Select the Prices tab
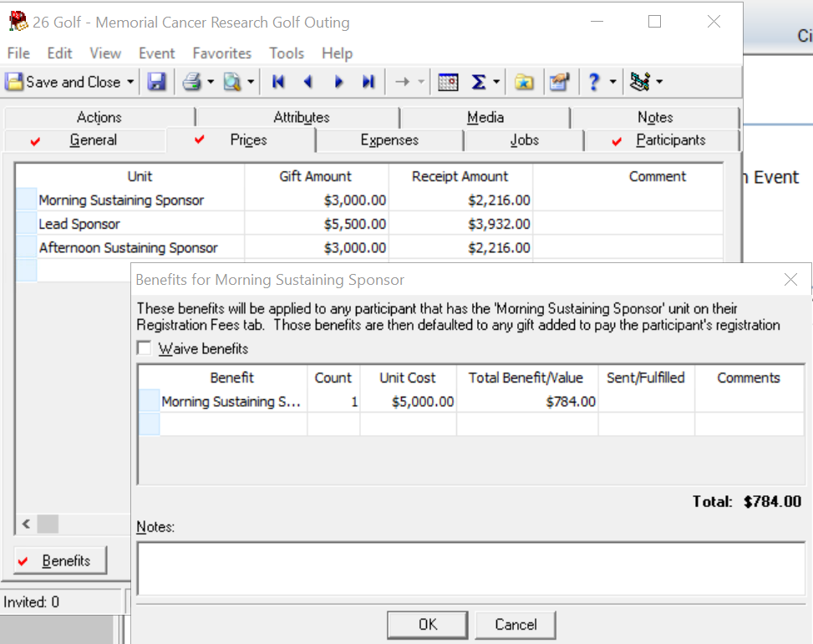Image resolution: width=813 pixels, height=644 pixels. point(241,140)
